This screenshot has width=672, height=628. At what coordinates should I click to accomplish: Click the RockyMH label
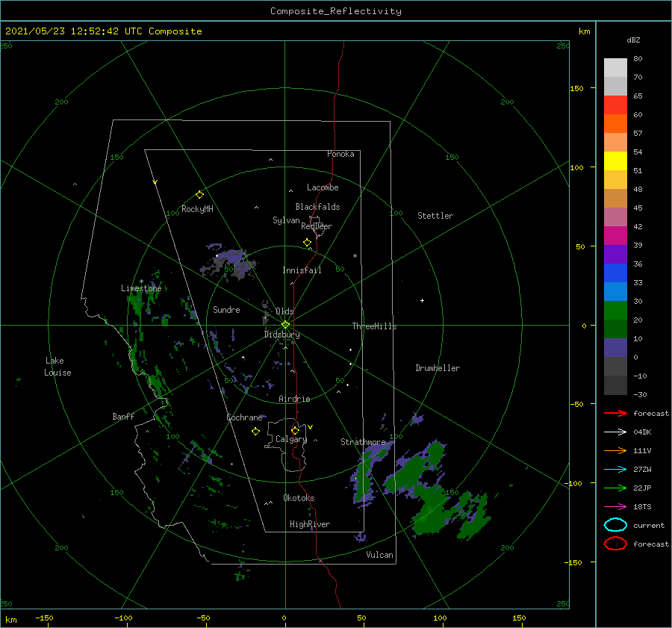197,209
